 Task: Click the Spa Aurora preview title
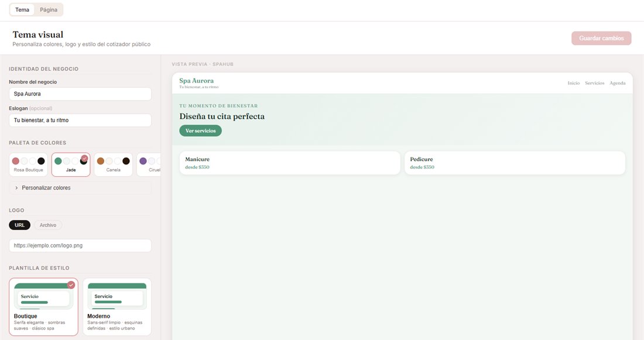pos(196,81)
